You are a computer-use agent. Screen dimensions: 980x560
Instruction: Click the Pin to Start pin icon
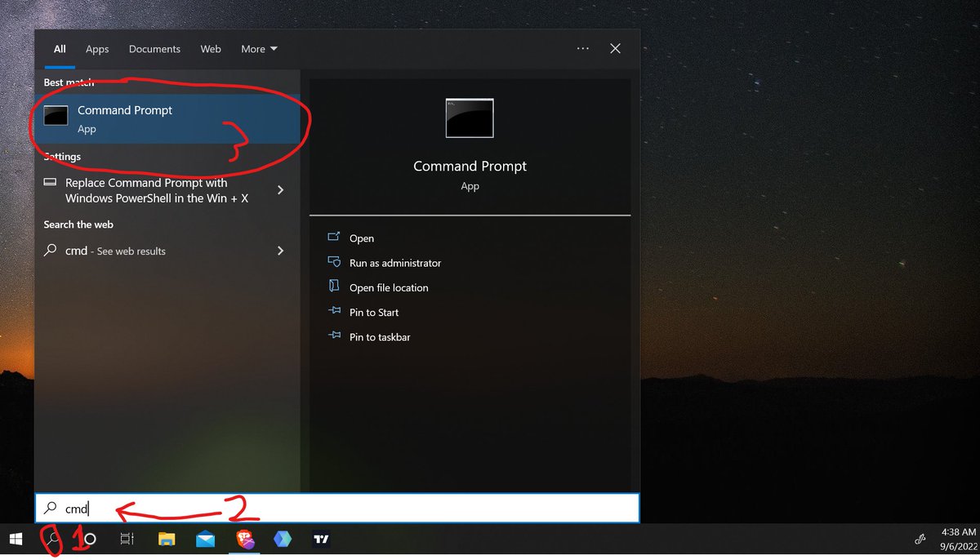coord(333,311)
